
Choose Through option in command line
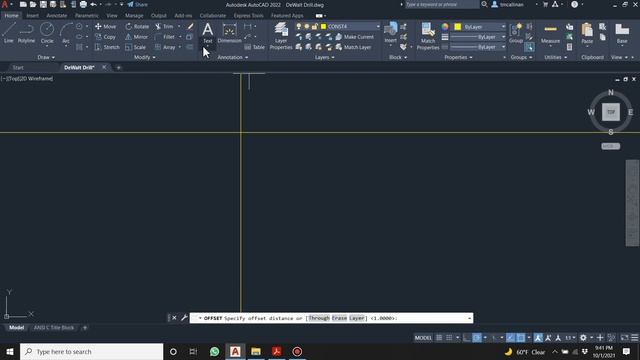(x=319, y=318)
